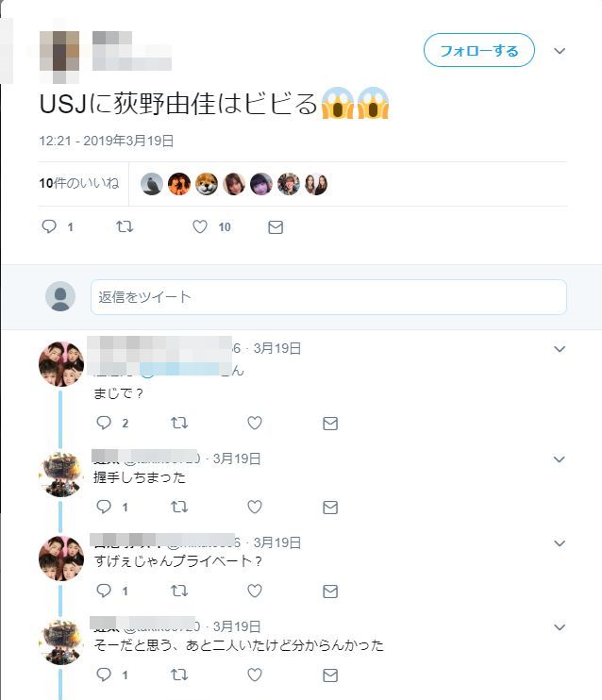602x700 pixels.
Task: Expand options chevron on 握手しちまった reply
Action: tap(560, 459)
